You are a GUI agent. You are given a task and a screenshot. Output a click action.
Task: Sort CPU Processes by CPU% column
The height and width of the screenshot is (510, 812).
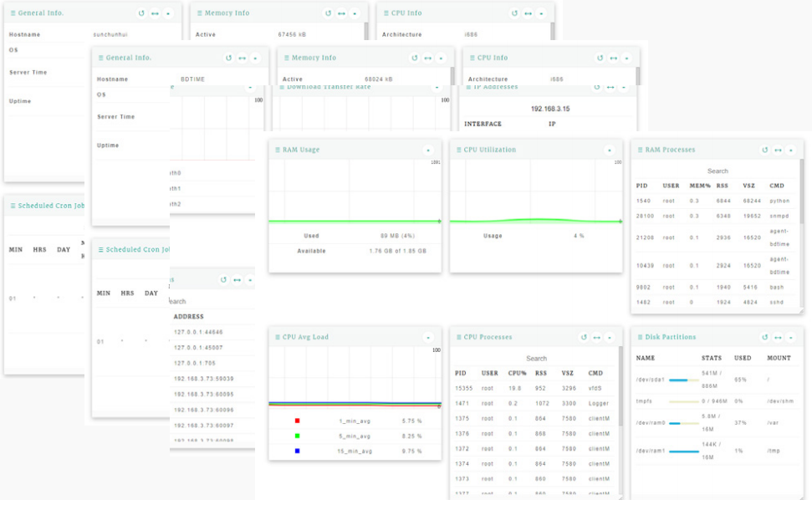click(518, 373)
